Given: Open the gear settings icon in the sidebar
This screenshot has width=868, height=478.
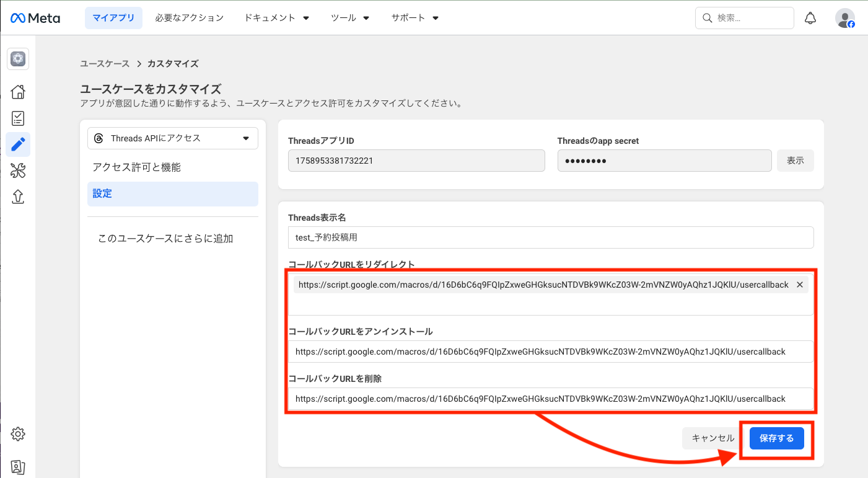Looking at the screenshot, I should [18, 433].
